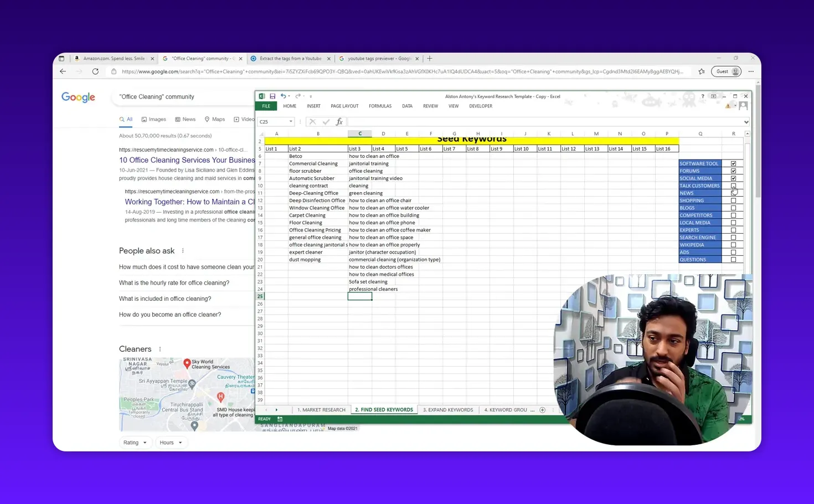Viewport: 814px width, 504px height.
Task: Expand 'What is included in office cleaning?' question
Action: click(x=165, y=299)
